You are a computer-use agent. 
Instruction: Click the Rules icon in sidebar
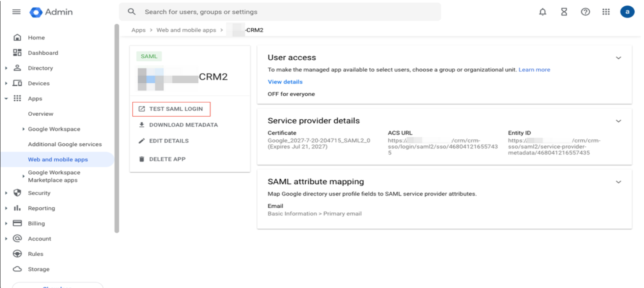tap(17, 254)
